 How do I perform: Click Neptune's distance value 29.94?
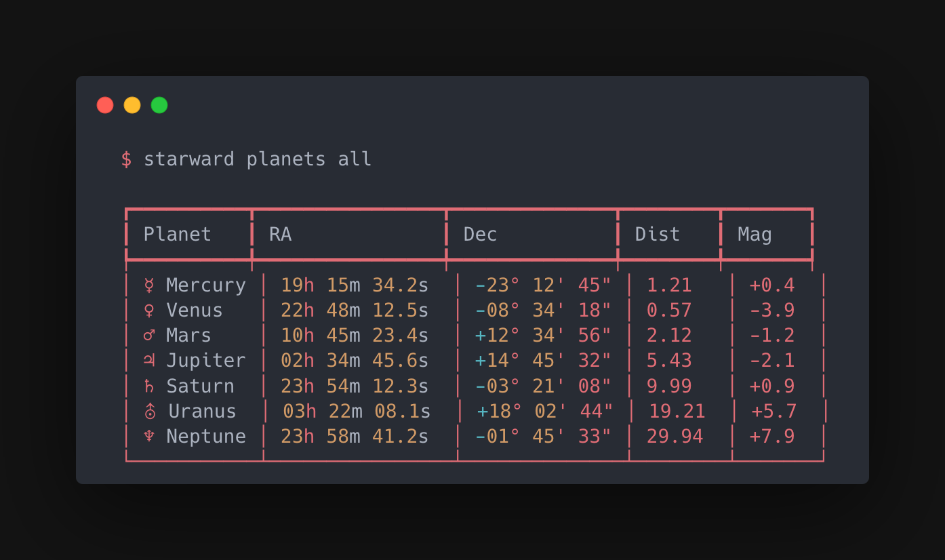click(674, 436)
